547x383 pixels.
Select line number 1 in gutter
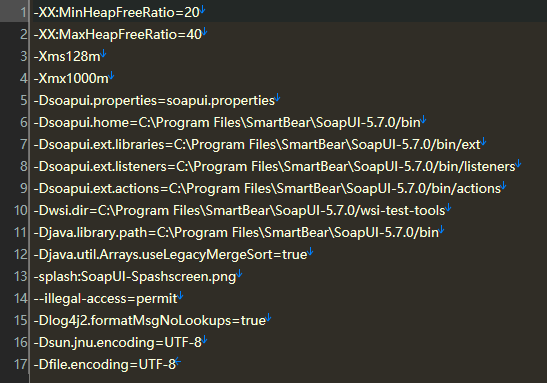24,12
